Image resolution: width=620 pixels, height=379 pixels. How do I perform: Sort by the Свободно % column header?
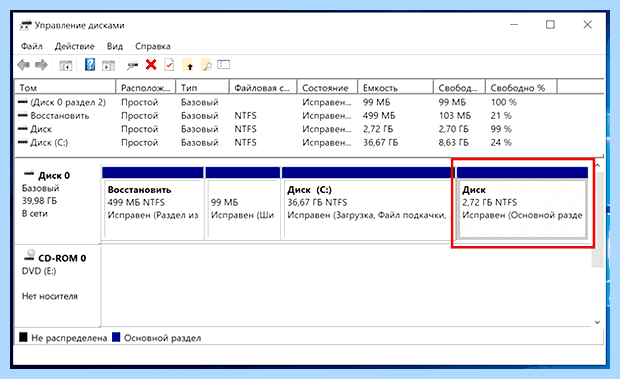point(521,87)
